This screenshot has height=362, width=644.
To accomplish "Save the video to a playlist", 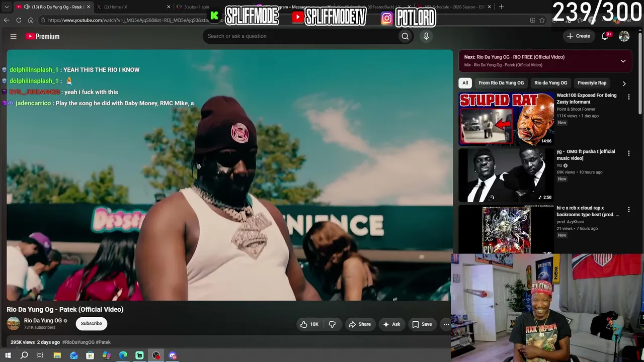I will tap(422, 324).
